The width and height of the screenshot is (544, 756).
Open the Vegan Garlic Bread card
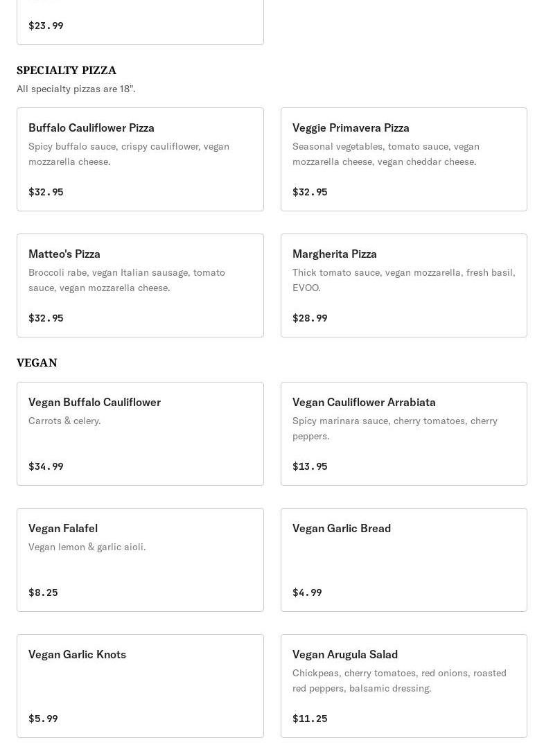[x=403, y=559]
